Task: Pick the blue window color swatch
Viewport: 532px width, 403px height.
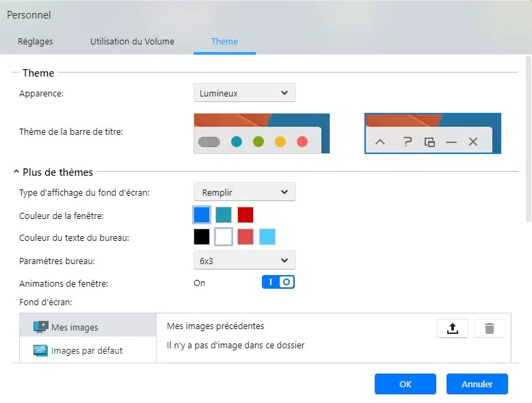Action: 202,215
